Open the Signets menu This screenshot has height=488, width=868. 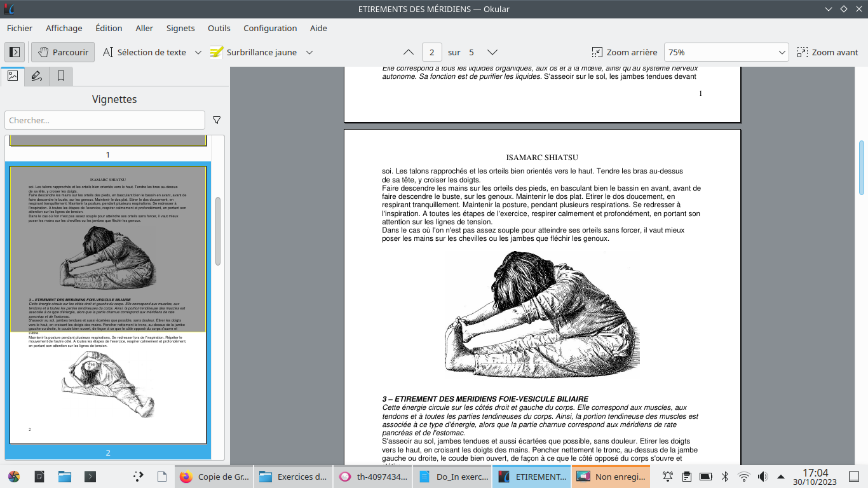pyautogui.click(x=180, y=28)
